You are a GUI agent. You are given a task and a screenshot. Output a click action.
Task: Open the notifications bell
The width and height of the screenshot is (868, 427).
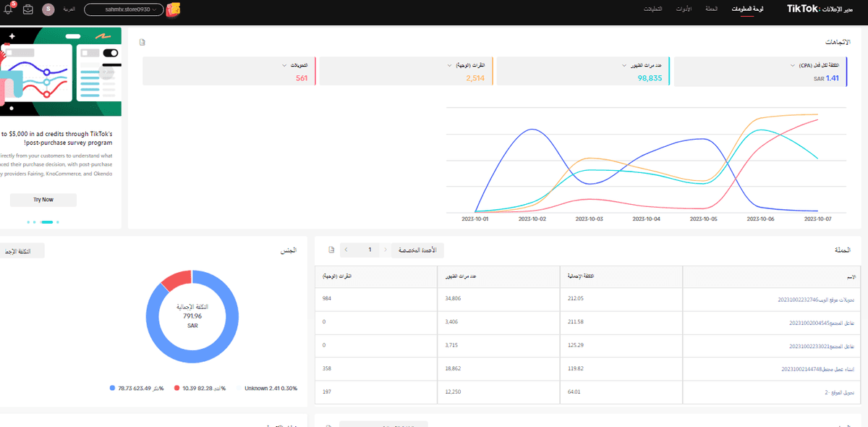pyautogui.click(x=8, y=9)
